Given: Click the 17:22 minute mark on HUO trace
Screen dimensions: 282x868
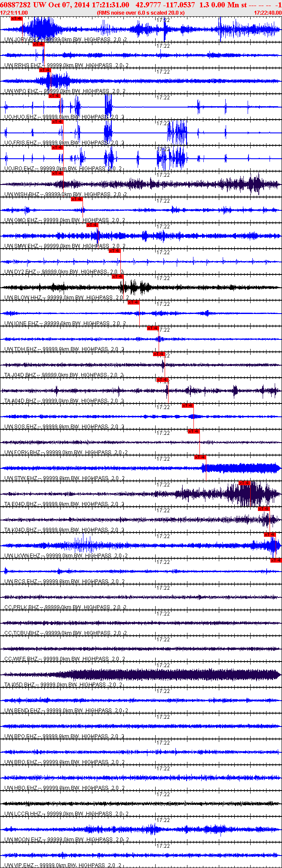Looking at the screenshot, I should coord(163,98).
